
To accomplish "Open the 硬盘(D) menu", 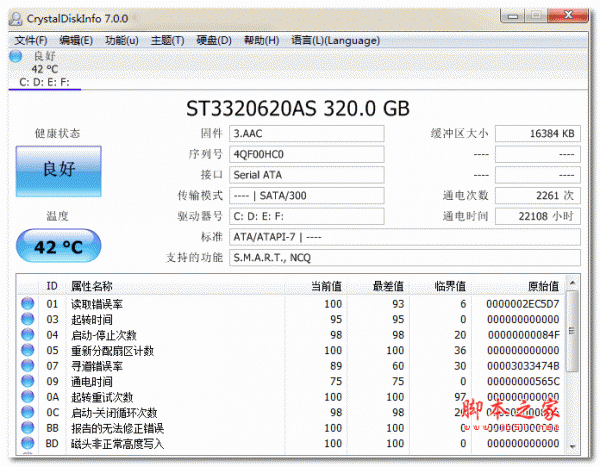I will [214, 40].
